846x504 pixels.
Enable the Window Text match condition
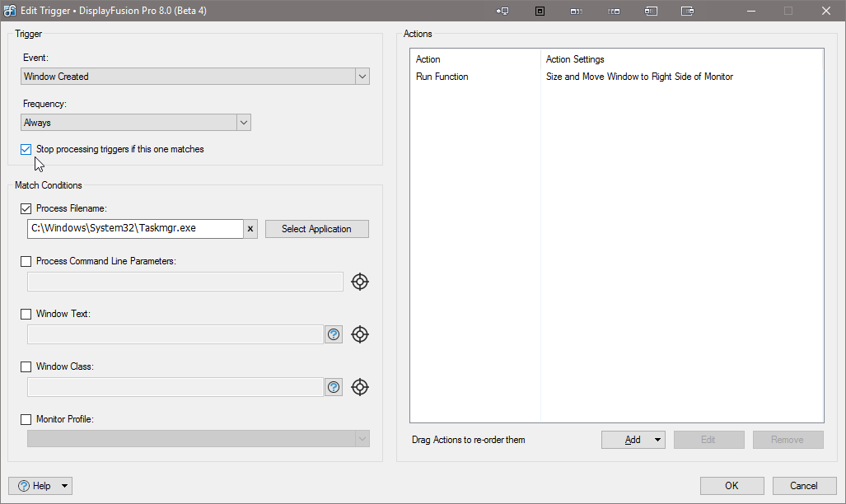[x=26, y=314]
